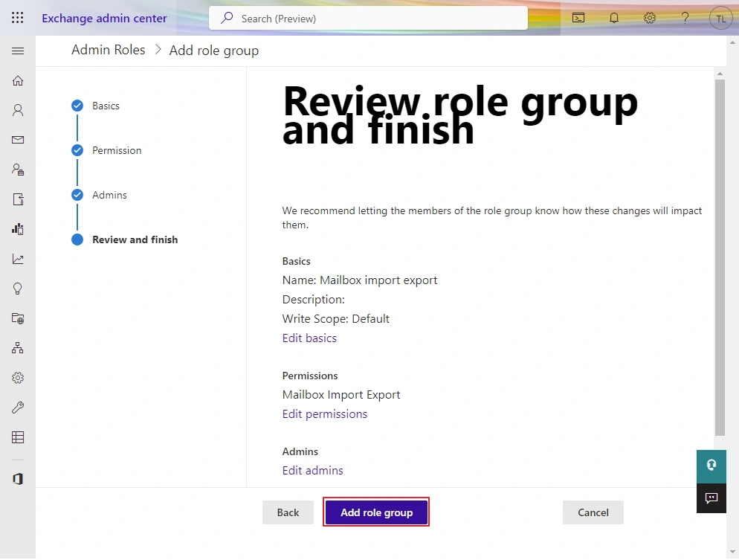Viewport: 739px width, 560px height.
Task: Toggle the hamburger navigation menu
Action: (x=17, y=51)
